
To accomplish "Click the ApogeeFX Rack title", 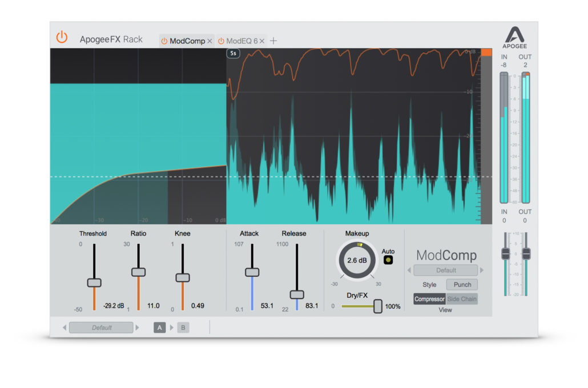I will click(111, 39).
